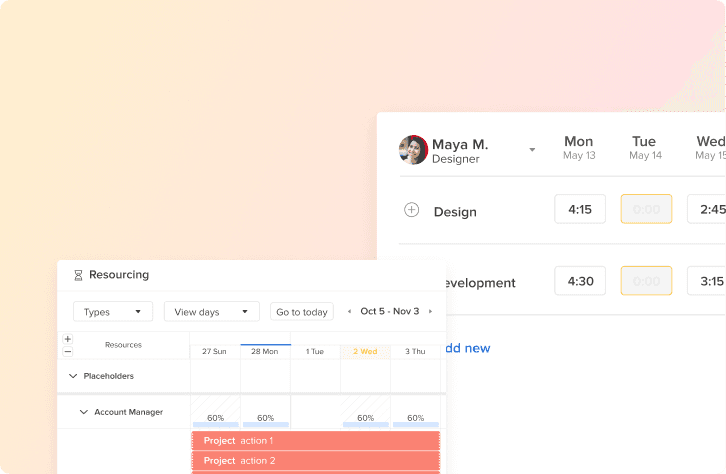Click the Project action 2 bar

pyautogui.click(x=316, y=461)
